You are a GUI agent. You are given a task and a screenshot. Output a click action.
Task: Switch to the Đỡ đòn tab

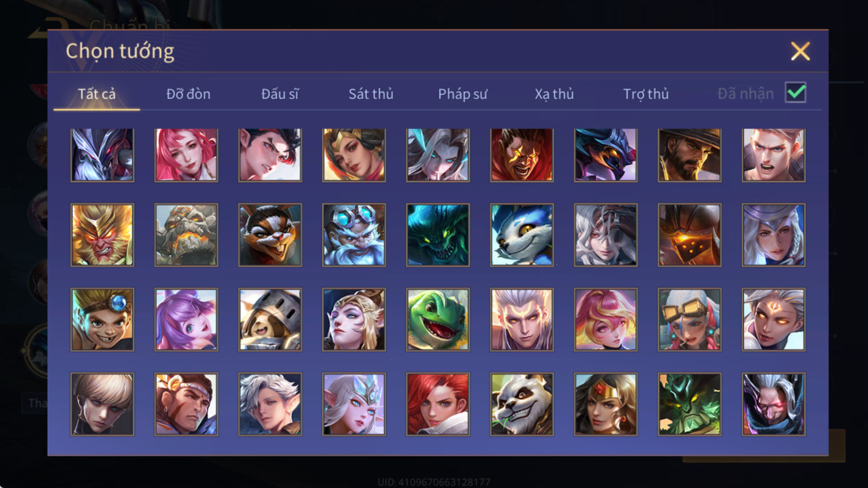pyautogui.click(x=188, y=94)
